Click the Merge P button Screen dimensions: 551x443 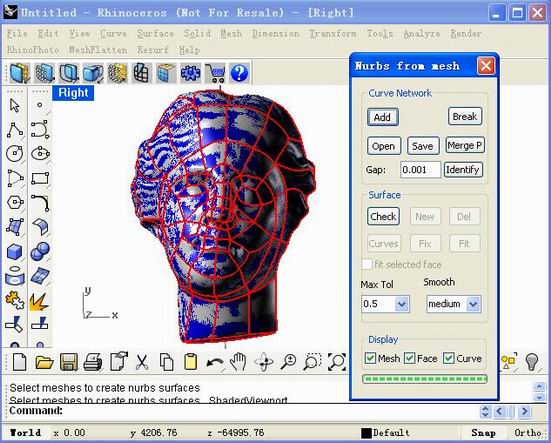[x=465, y=145]
